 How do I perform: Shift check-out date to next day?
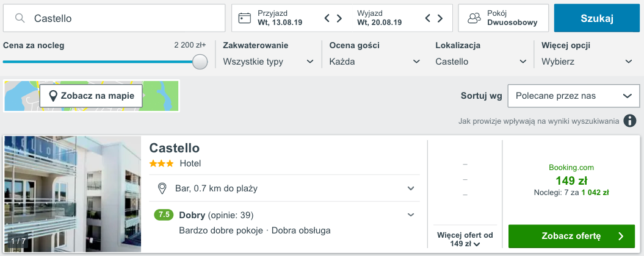[440, 18]
